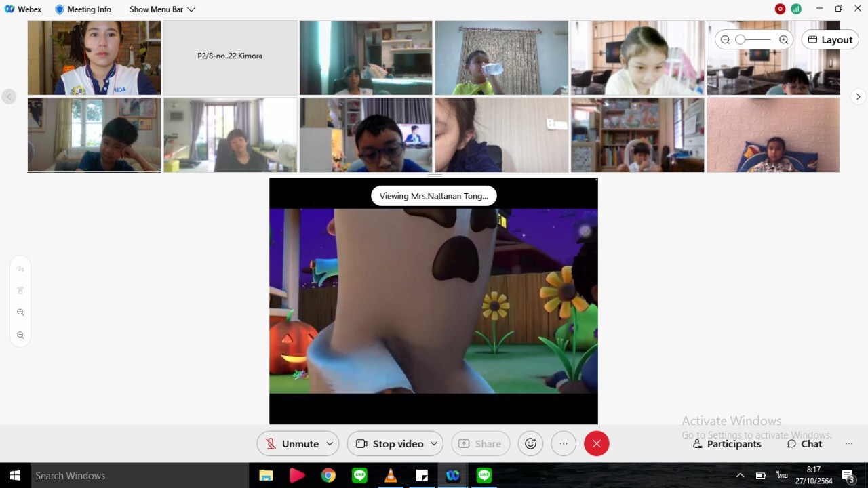Screen dimensions: 868x488
Task: Open the Meeting Info panel
Action: point(83,9)
